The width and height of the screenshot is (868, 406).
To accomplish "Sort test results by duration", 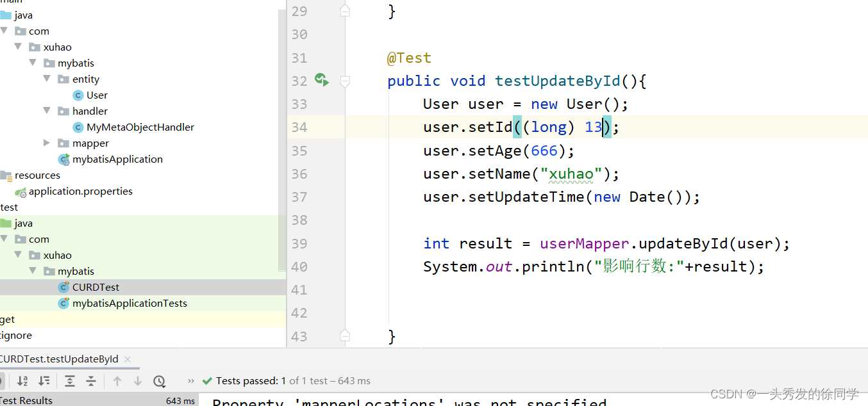I will click(x=44, y=381).
